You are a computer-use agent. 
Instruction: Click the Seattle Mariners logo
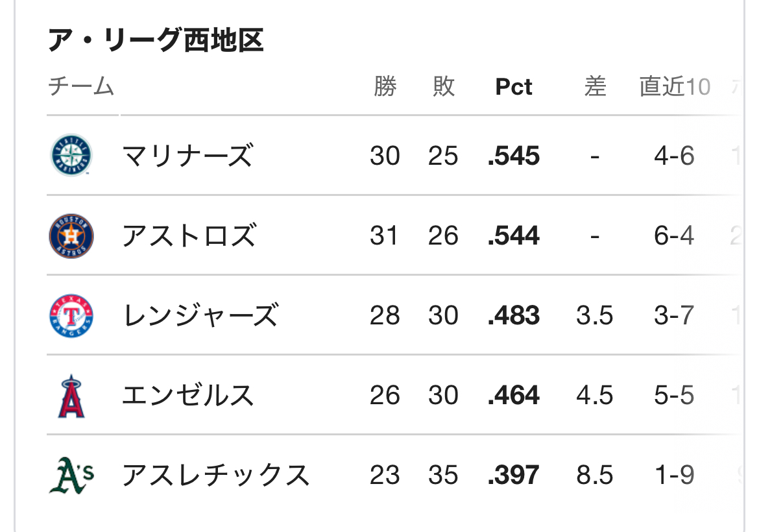pyautogui.click(x=71, y=155)
